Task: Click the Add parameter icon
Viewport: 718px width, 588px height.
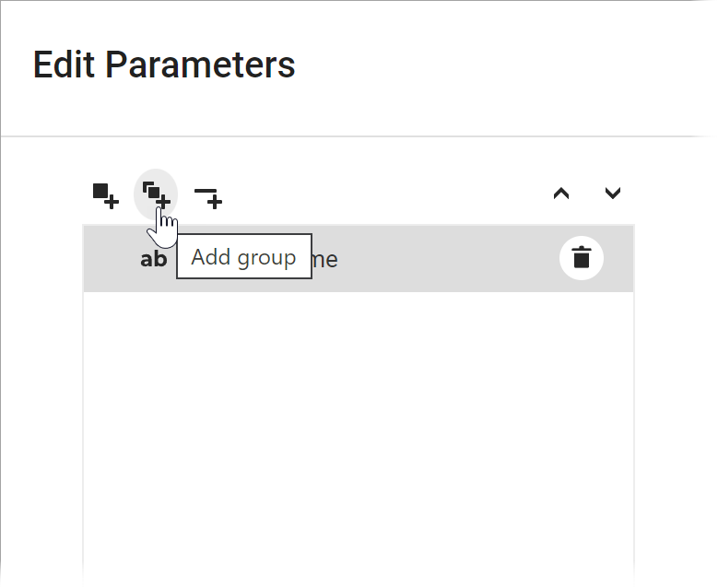Action: [x=105, y=195]
